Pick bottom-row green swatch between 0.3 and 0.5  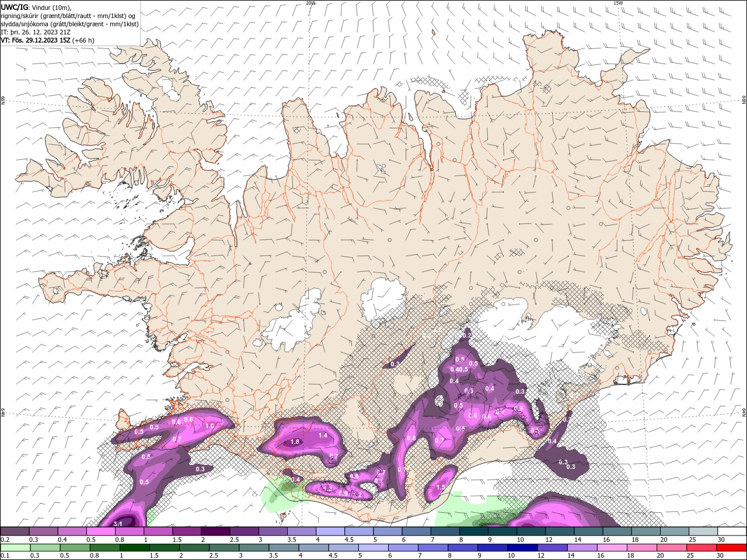click(45, 548)
